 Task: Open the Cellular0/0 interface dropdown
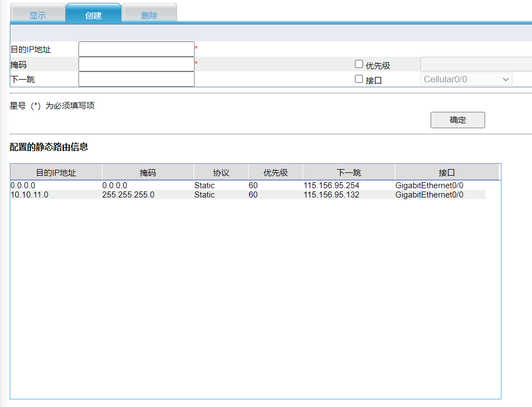pos(466,79)
